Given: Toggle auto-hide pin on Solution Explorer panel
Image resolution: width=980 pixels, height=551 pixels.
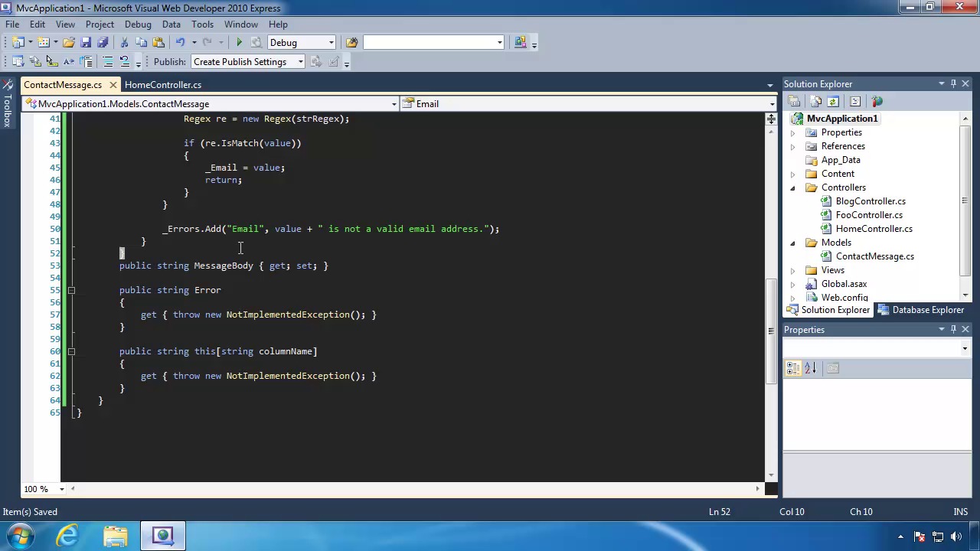Looking at the screenshot, I should (953, 84).
